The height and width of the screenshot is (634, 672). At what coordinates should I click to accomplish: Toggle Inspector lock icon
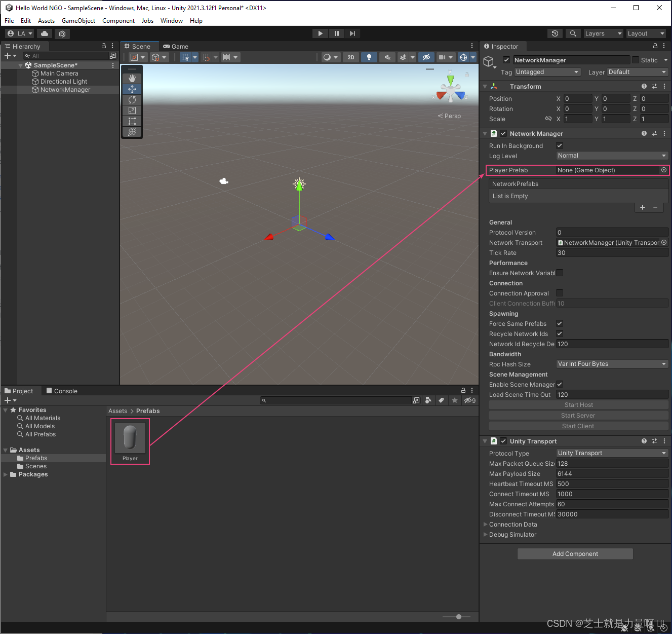point(655,46)
